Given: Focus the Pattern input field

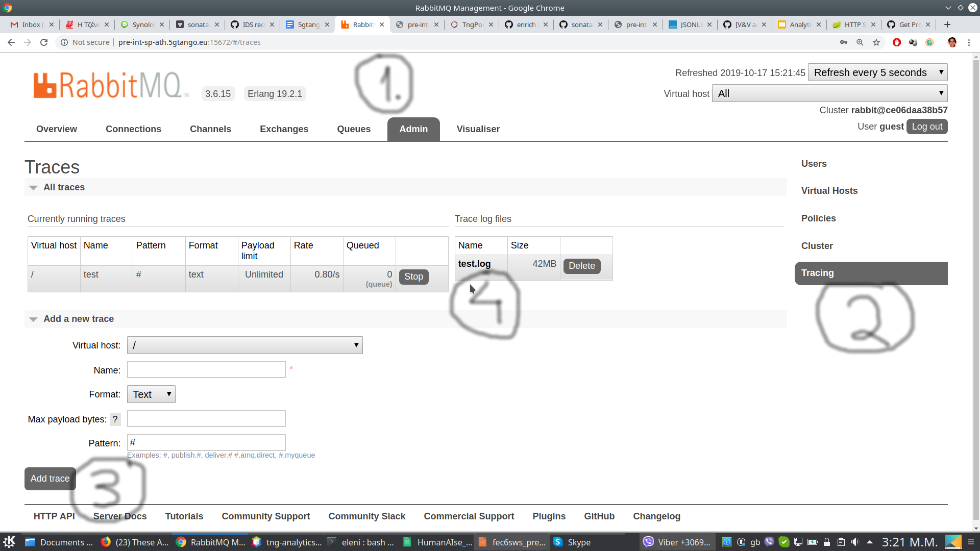Looking at the screenshot, I should (x=206, y=443).
